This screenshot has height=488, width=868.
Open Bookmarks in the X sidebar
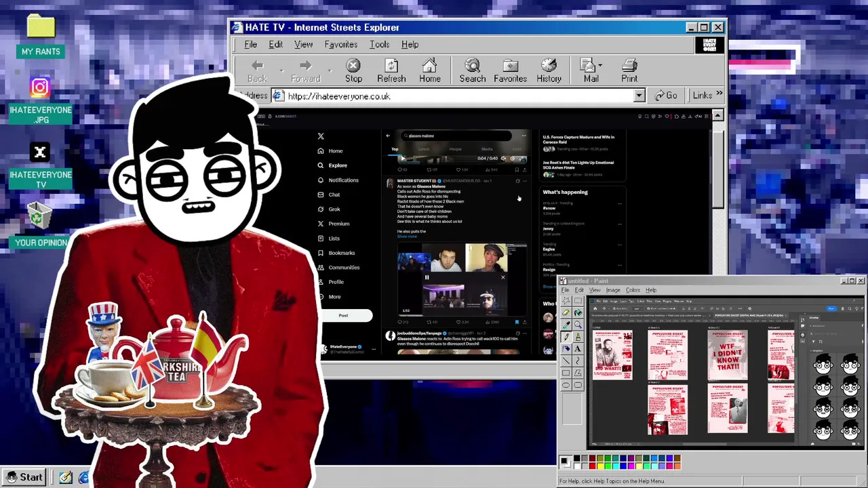(x=336, y=253)
